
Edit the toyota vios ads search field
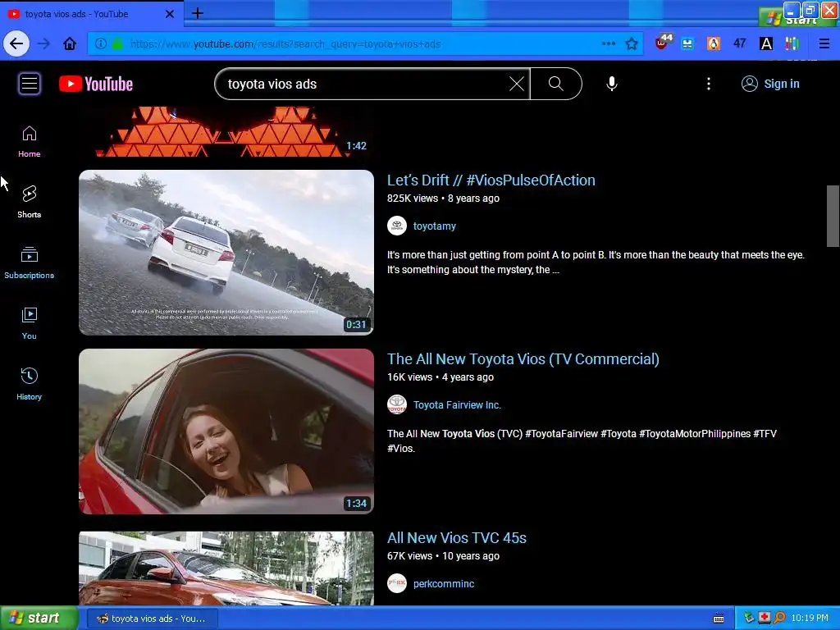coord(364,84)
